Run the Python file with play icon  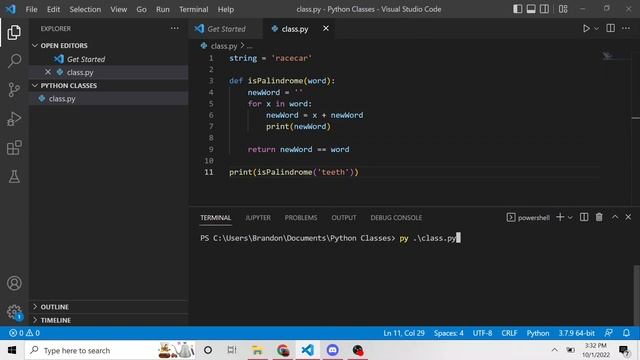[586, 29]
